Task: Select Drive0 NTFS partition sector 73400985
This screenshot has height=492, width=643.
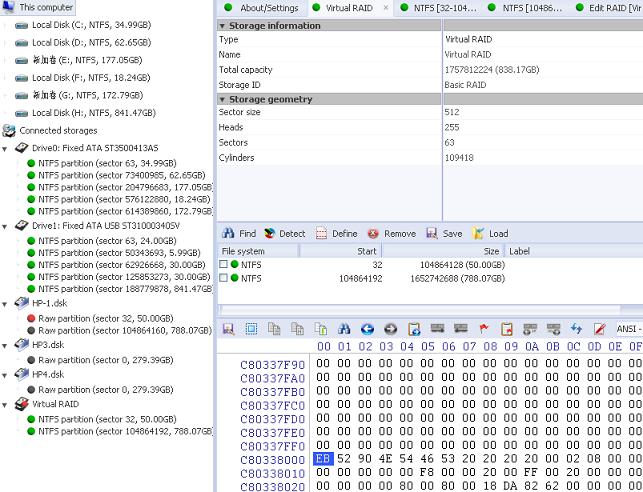Action: (121, 175)
